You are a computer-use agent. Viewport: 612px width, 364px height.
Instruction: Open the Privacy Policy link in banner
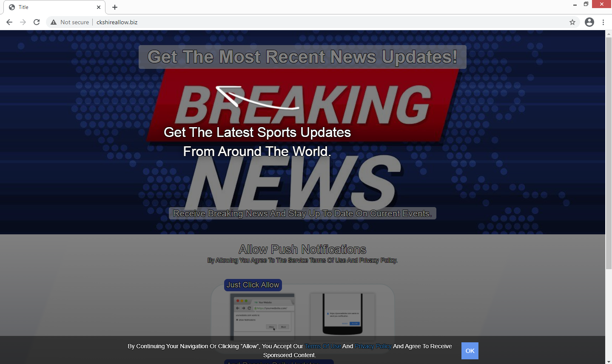click(x=373, y=346)
